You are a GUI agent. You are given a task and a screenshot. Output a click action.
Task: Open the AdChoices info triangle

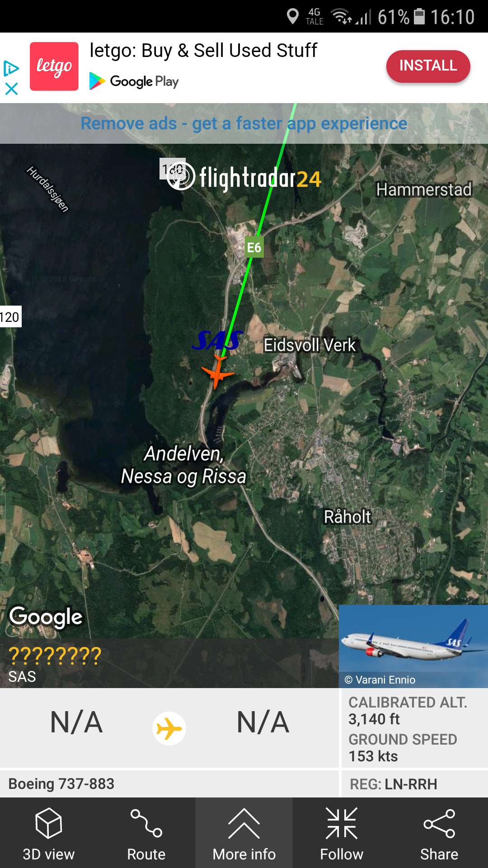tap(11, 68)
